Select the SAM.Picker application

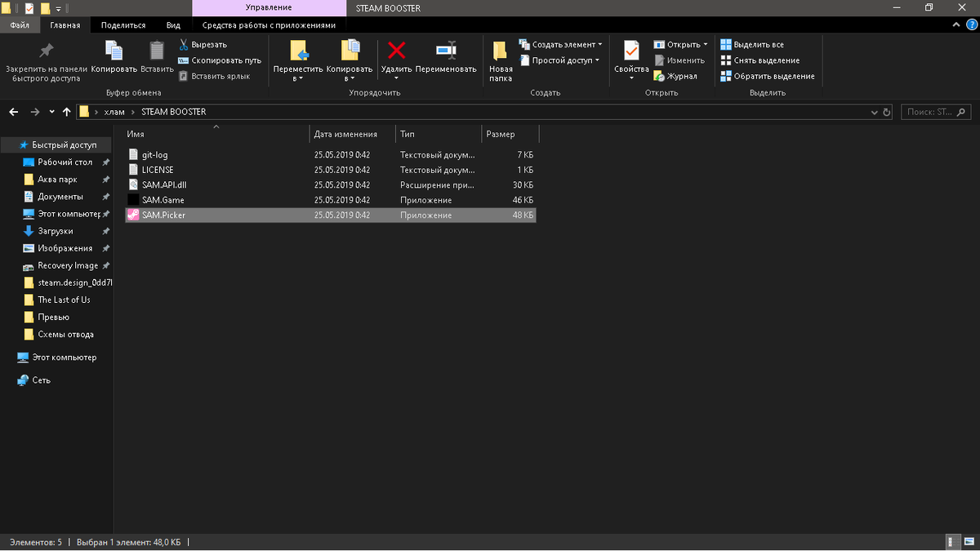tap(331, 216)
